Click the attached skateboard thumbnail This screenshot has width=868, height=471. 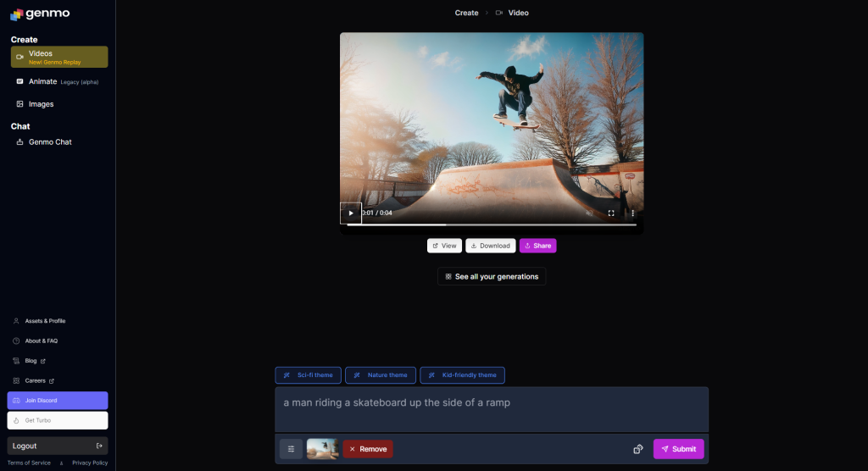323,449
